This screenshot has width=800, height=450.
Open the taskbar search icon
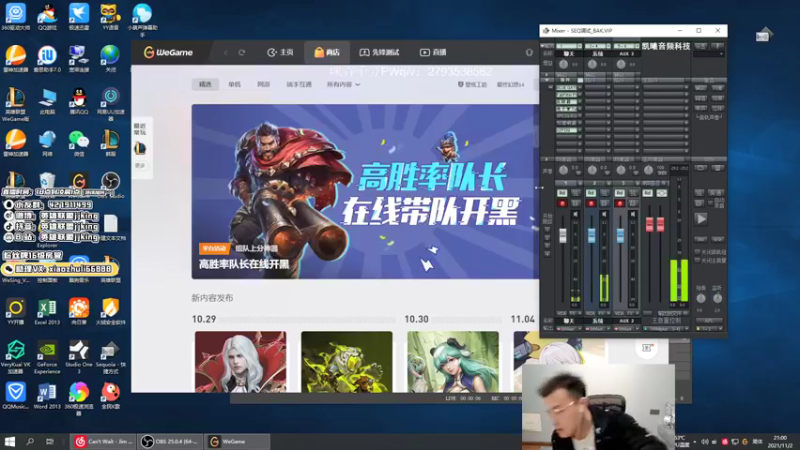[x=30, y=441]
